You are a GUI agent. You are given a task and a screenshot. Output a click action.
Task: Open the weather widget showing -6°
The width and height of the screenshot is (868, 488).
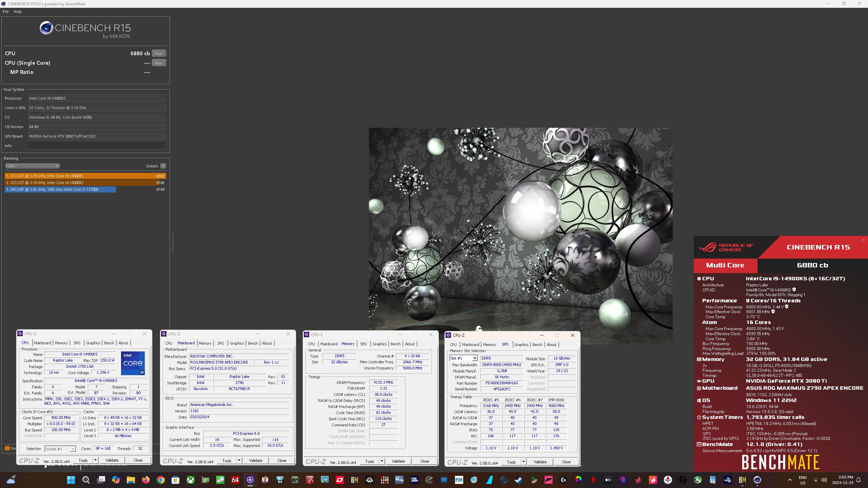pyautogui.click(x=11, y=480)
